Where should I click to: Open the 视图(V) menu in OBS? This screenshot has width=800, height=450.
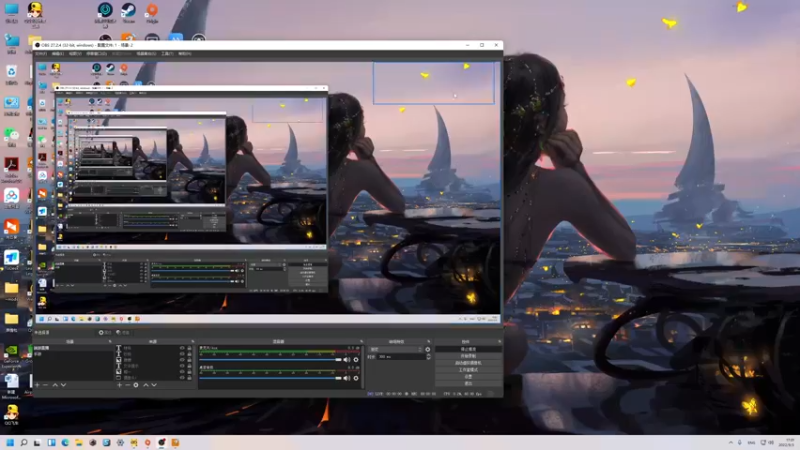(x=75, y=54)
